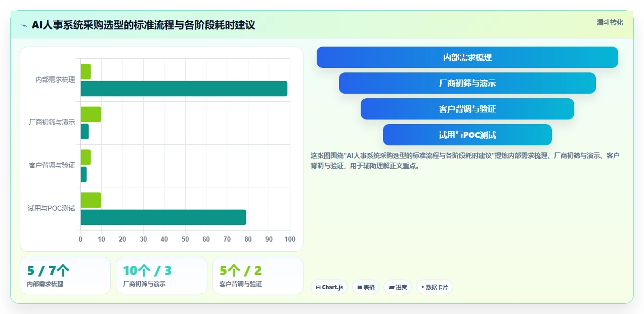Click the dark teal bar for 厂商初筛与演示
The width and height of the screenshot is (644, 314).
[84, 132]
